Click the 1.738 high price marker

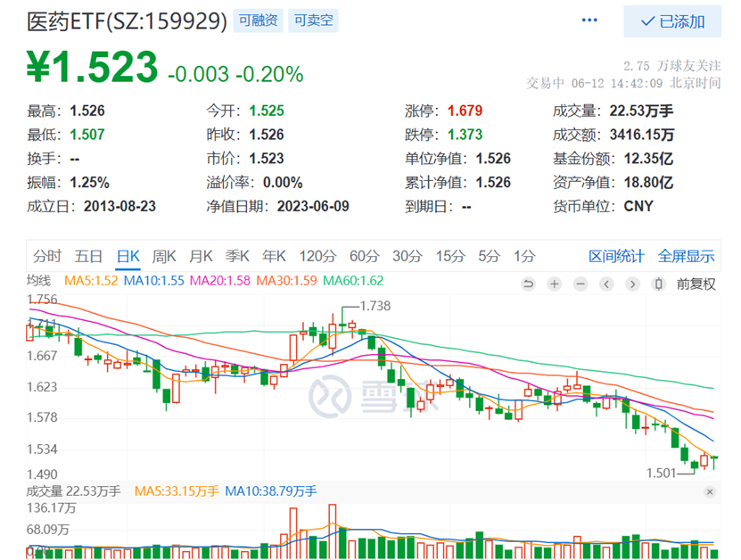pyautogui.click(x=375, y=306)
